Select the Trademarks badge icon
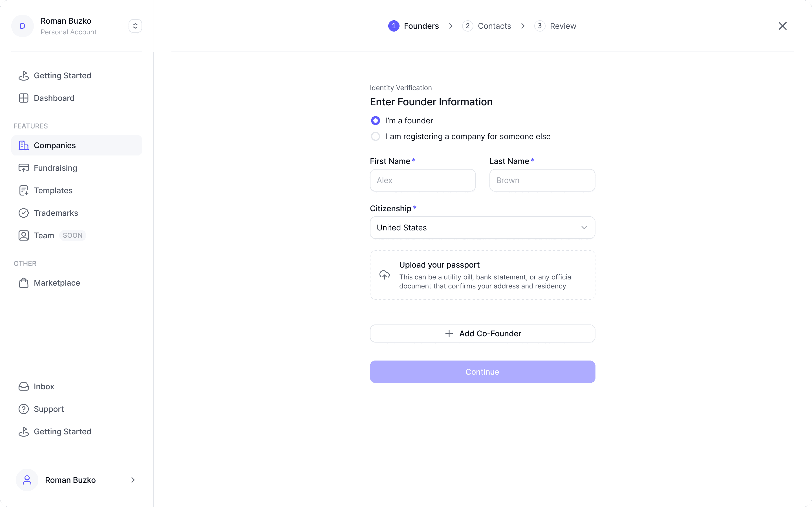This screenshot has height=507, width=812. 23,213
